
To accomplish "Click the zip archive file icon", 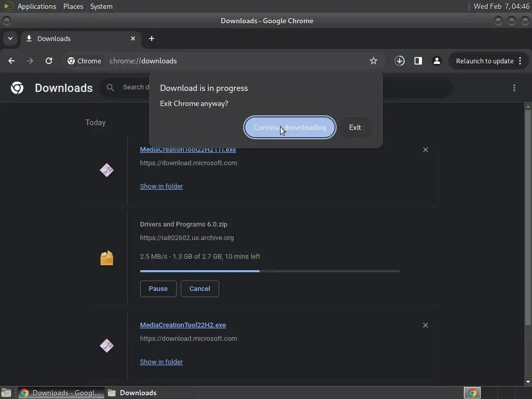I will 107,258.
